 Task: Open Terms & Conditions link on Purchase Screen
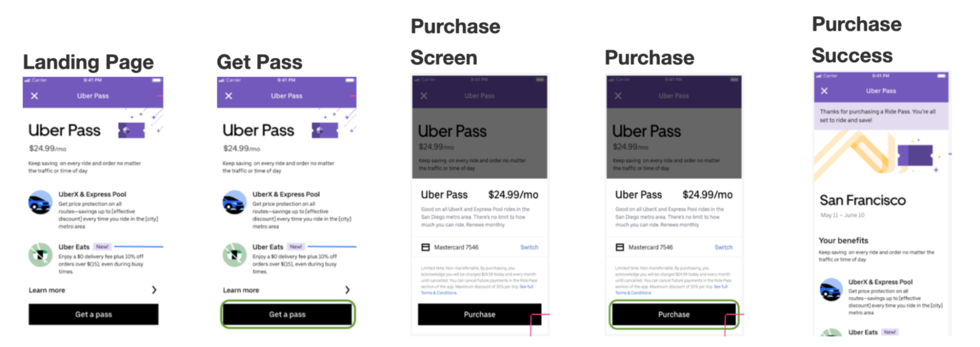click(x=439, y=293)
